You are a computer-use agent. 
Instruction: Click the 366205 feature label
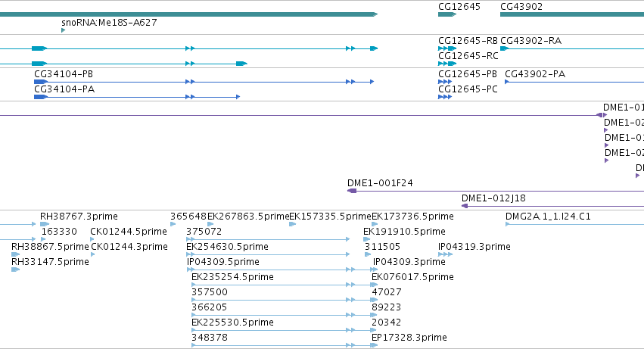(x=209, y=307)
